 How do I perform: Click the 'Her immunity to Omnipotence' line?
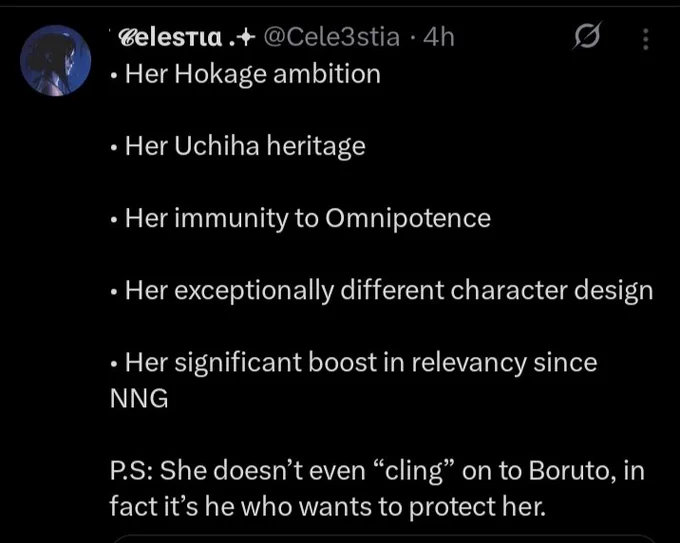(301, 218)
